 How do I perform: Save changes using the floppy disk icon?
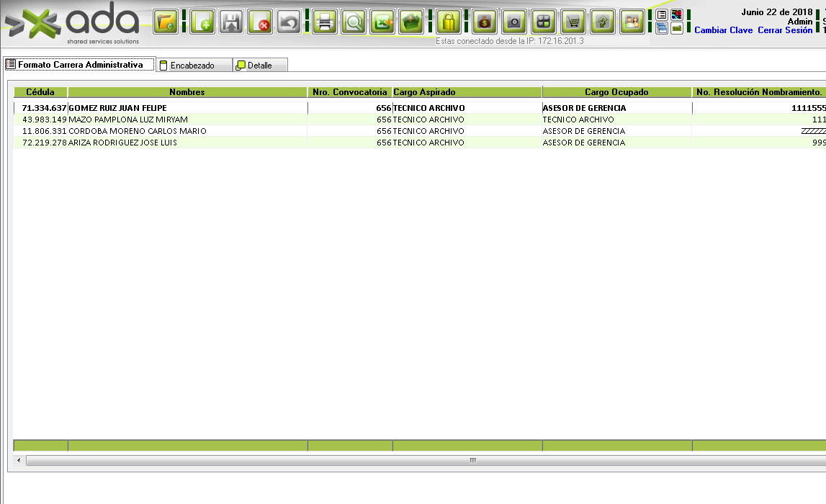click(x=231, y=22)
